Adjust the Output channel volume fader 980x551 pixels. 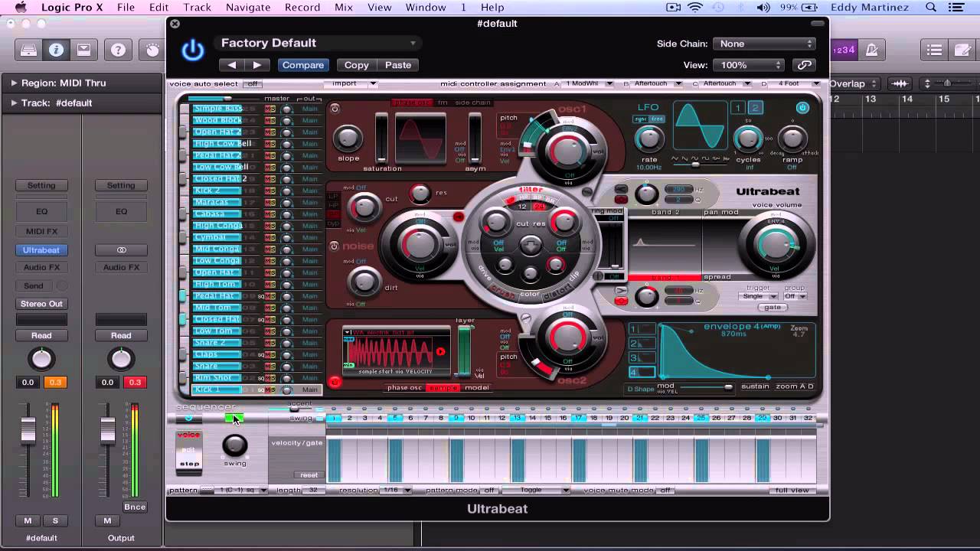pos(108,430)
